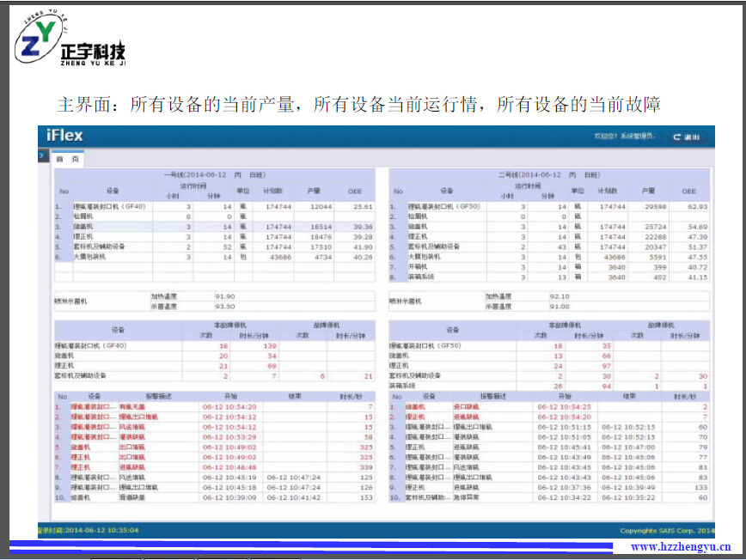The image size is (746, 560).
Task: Click alarm duration value 133
Action: (700, 488)
